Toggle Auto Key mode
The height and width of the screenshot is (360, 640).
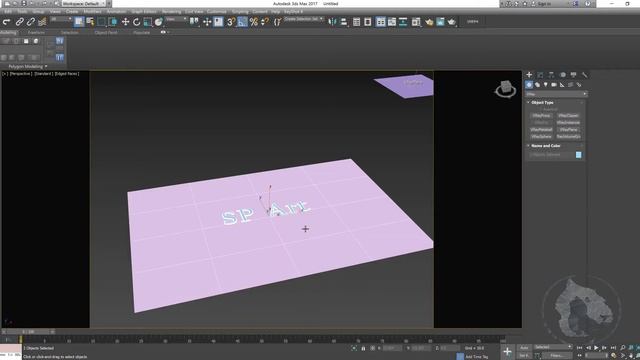tap(524, 348)
